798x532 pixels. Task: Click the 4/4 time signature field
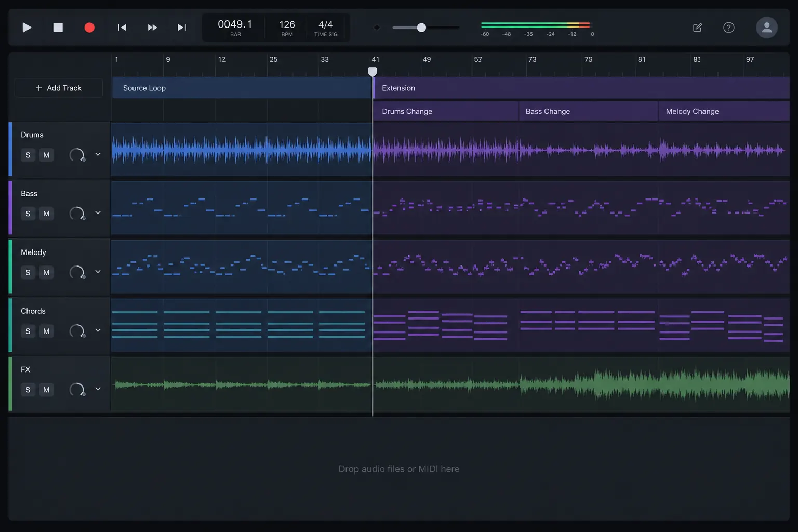click(326, 28)
